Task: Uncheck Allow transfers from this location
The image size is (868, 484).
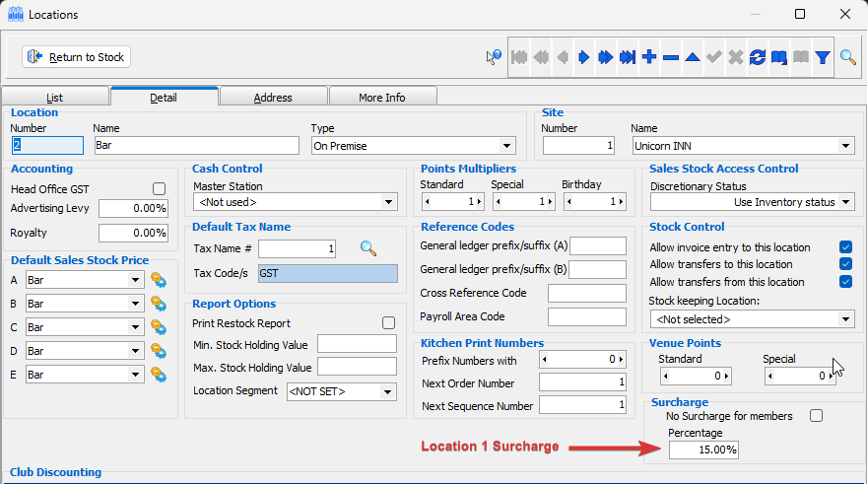Action: pyautogui.click(x=845, y=282)
